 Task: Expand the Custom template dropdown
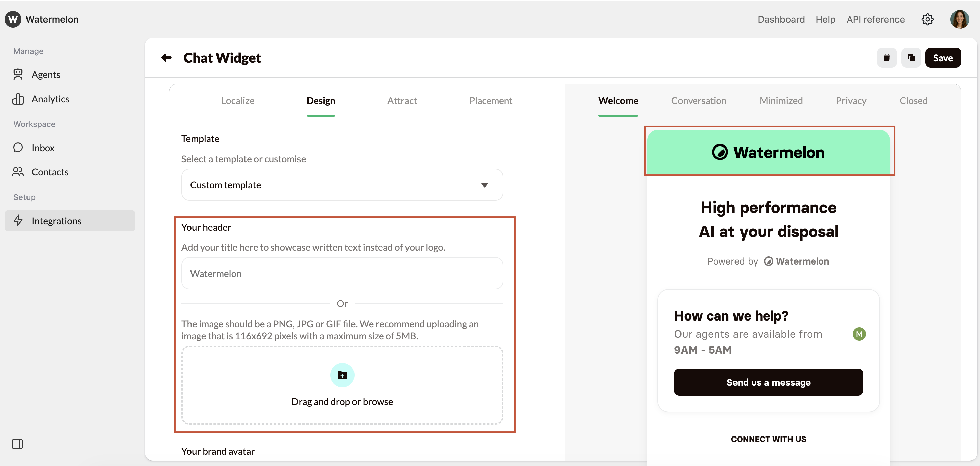342,185
